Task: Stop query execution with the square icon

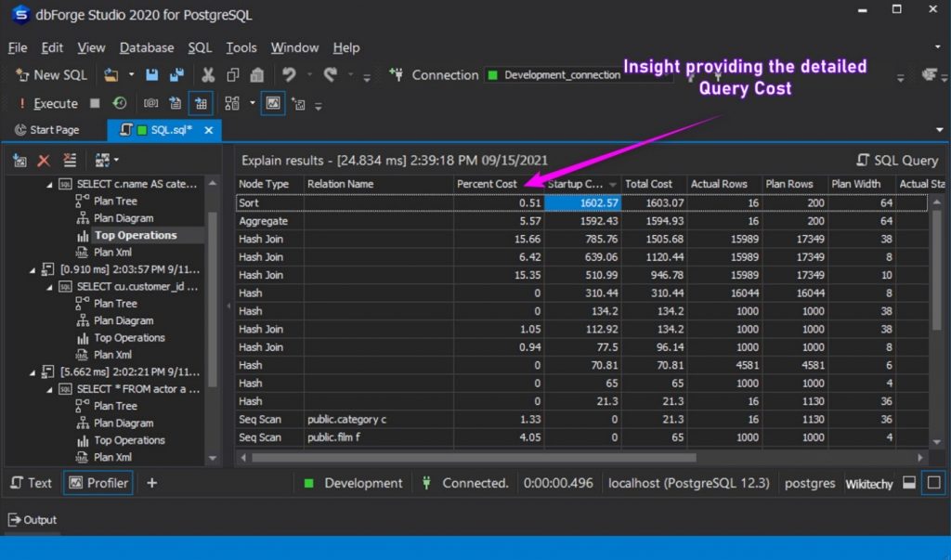Action: click(x=95, y=103)
